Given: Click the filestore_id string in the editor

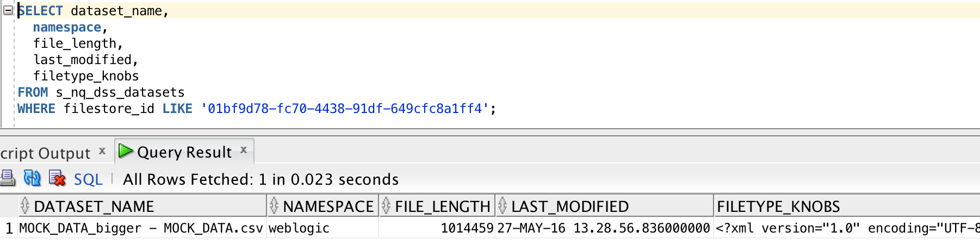Looking at the screenshot, I should click(345, 109).
